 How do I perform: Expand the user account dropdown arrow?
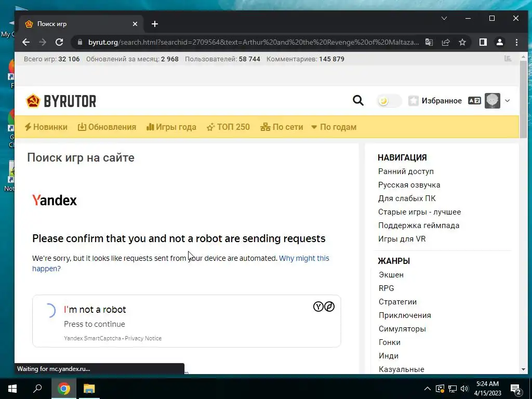[507, 101]
